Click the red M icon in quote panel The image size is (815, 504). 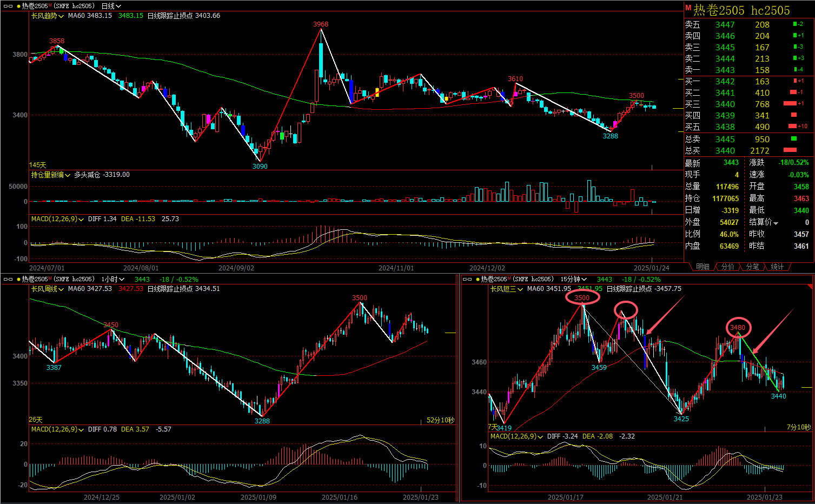pos(688,8)
